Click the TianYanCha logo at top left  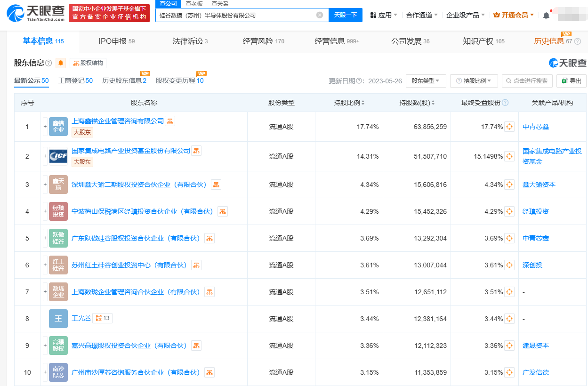tap(36, 14)
